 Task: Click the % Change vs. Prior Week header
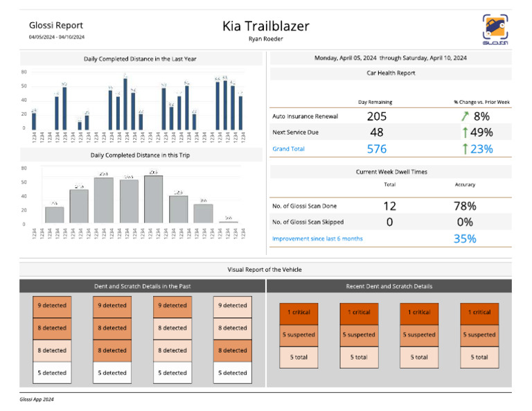(482, 102)
